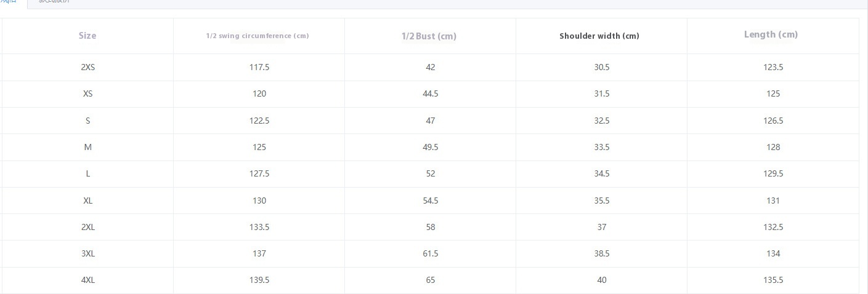Image resolution: width=868 pixels, height=294 pixels.
Task: Select the M size row label
Action: click(x=87, y=147)
